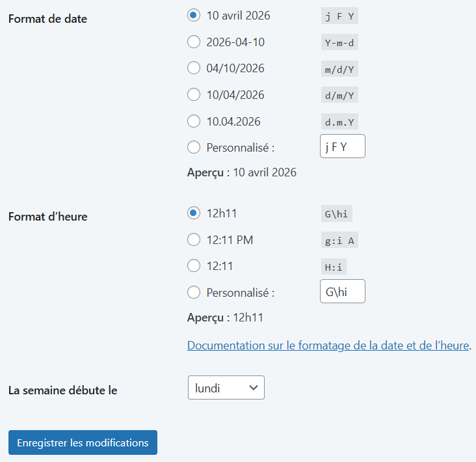Choose the 2026-04-10 date format option
Image resolution: width=476 pixels, height=462 pixels.
pos(193,42)
